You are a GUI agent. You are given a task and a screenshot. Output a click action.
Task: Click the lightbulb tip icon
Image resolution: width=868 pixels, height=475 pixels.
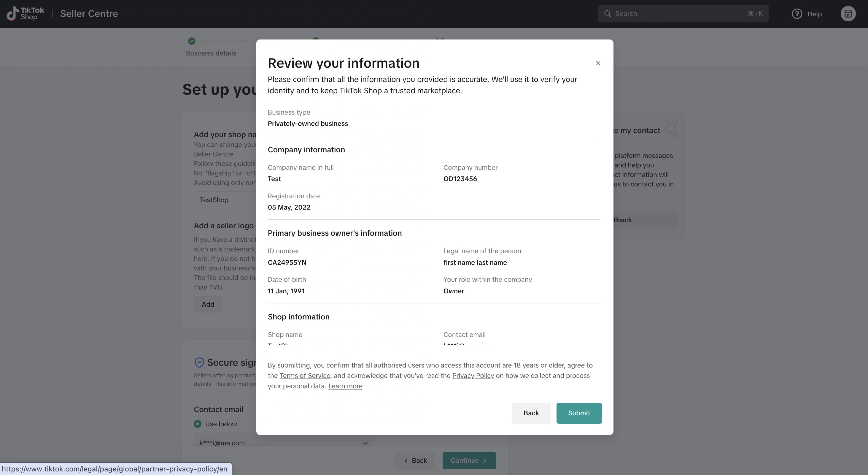[x=670, y=128]
